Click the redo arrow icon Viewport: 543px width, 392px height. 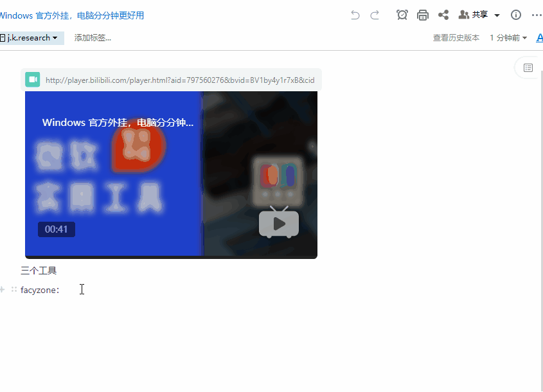coord(375,15)
